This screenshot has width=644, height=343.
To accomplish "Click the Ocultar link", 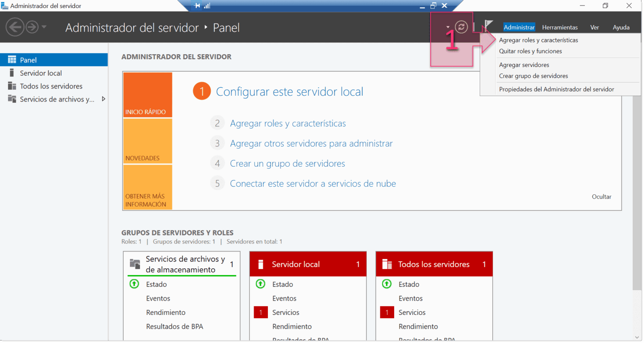I will 601,196.
